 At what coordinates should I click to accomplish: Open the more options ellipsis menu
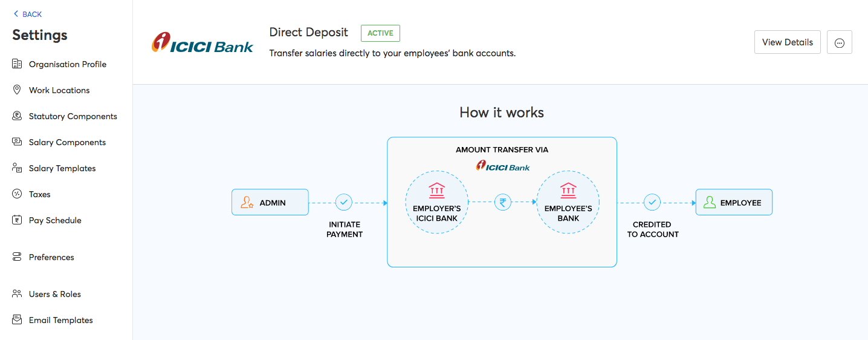[x=839, y=42]
